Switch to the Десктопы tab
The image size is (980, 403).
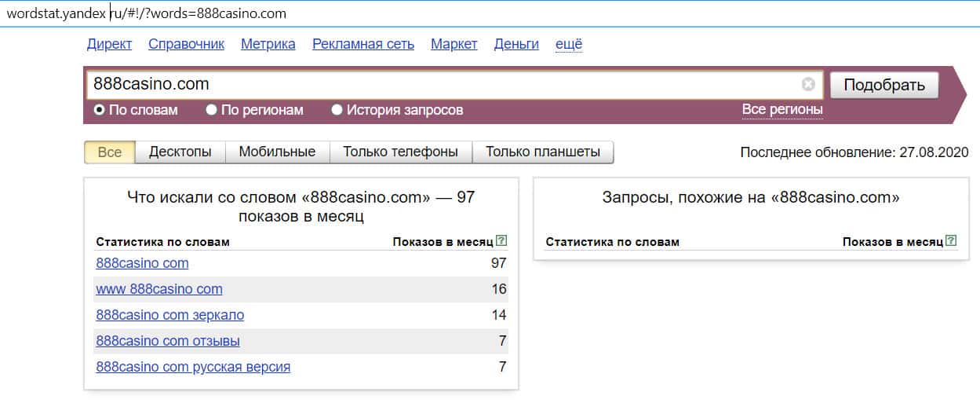click(180, 152)
